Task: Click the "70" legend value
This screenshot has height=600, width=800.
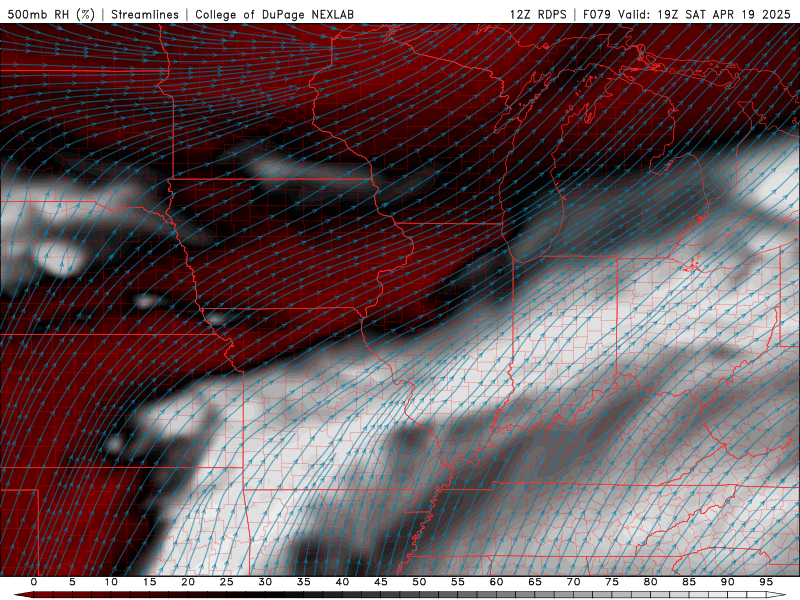Action: pyautogui.click(x=573, y=582)
